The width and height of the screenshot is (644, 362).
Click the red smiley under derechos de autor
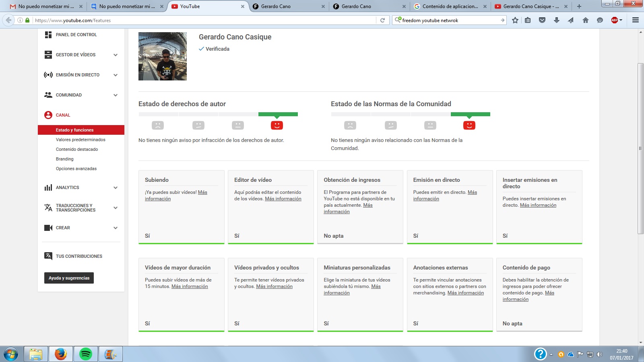point(277,125)
